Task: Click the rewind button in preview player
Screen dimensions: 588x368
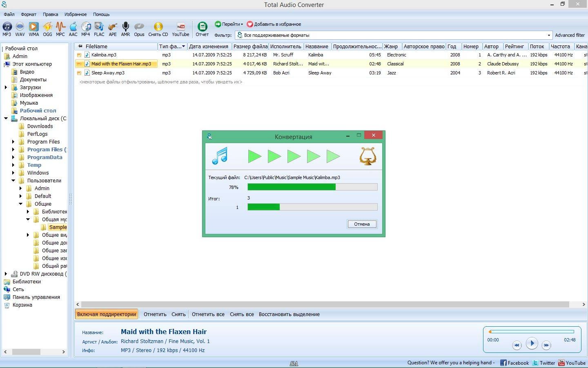Action: click(517, 345)
